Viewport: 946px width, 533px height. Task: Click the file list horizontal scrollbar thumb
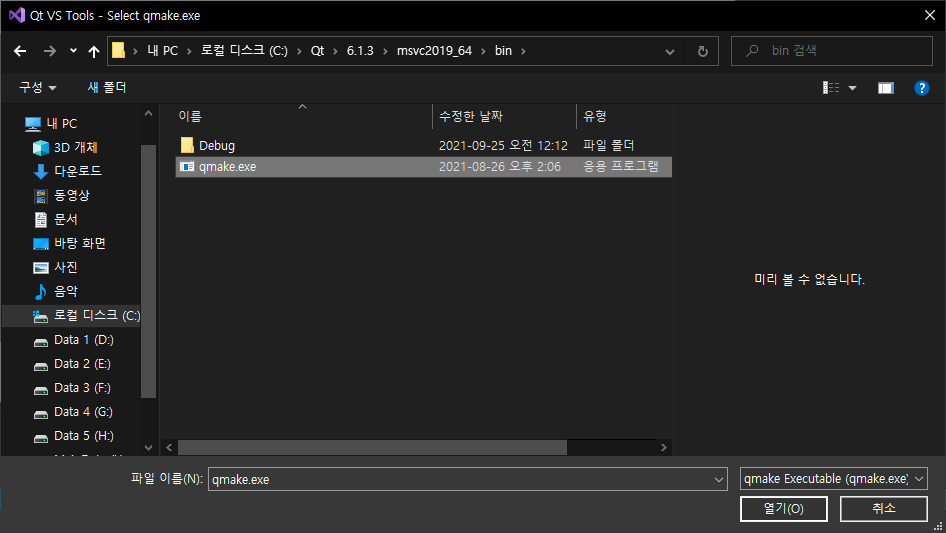372,447
